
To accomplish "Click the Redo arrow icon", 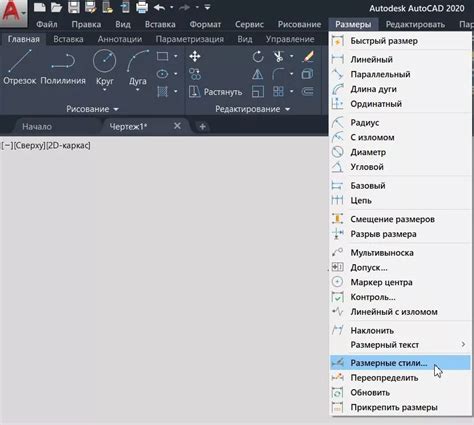I will tap(184, 7).
